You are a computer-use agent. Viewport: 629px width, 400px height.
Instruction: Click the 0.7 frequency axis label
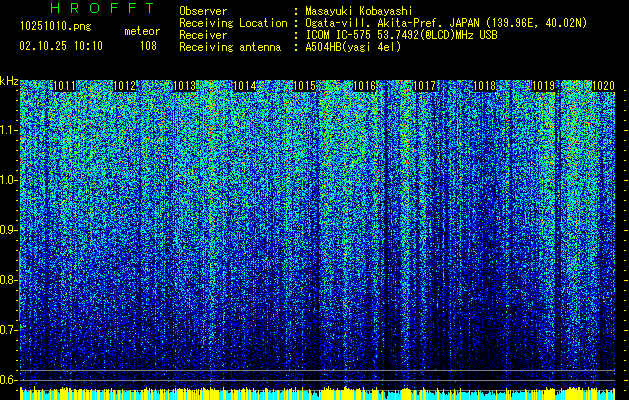(9, 330)
